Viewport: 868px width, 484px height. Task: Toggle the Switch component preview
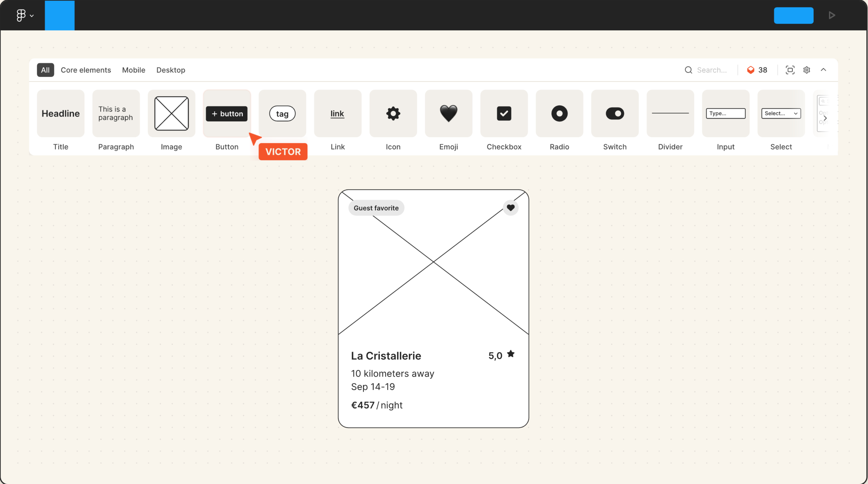coord(615,114)
